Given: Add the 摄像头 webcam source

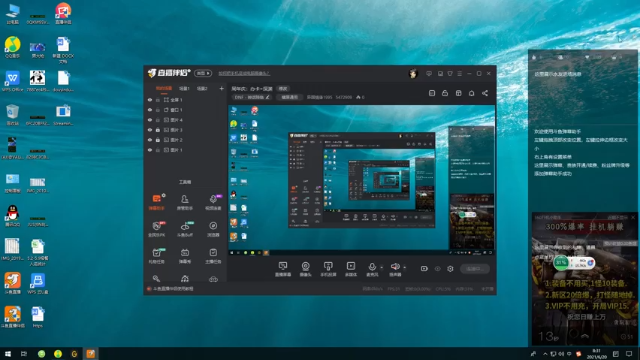Looking at the screenshot, I should coord(305,269).
